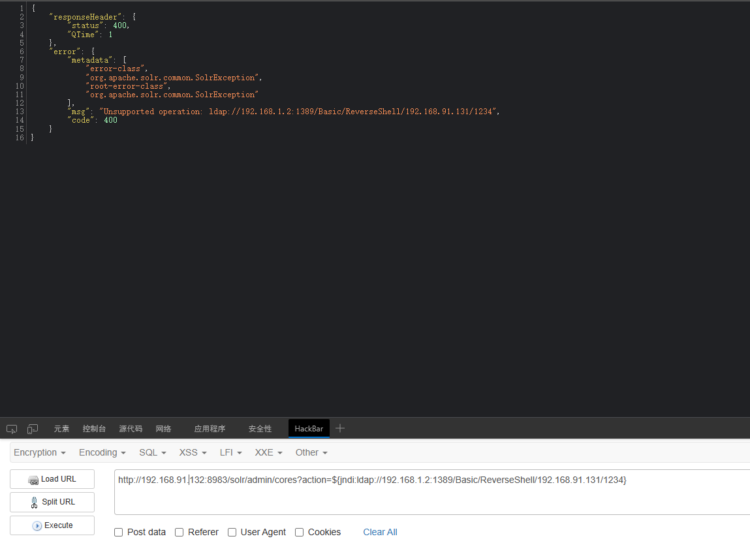The height and width of the screenshot is (560, 750).
Task: Open the 网络 tab
Action: (x=164, y=429)
